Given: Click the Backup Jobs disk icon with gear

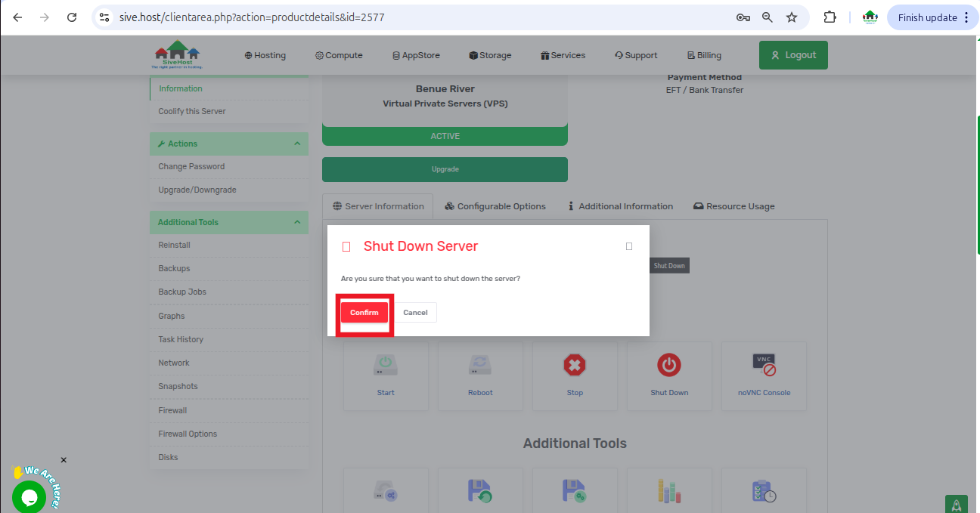Looking at the screenshot, I should (575, 492).
